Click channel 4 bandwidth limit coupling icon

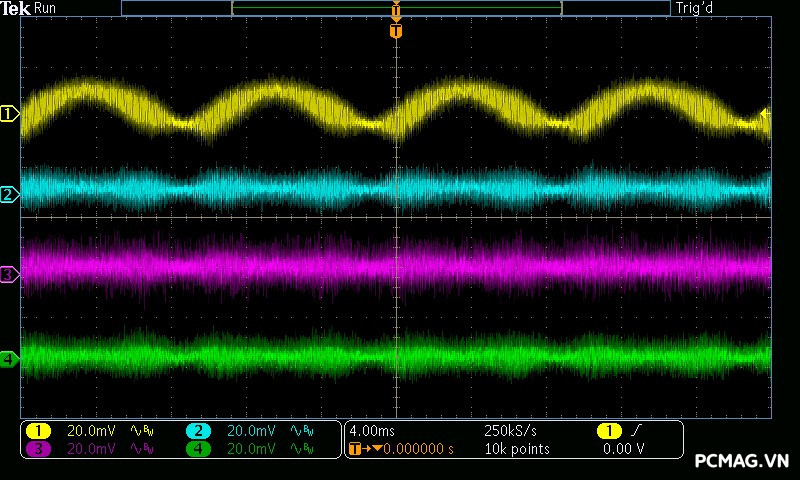click(x=300, y=449)
